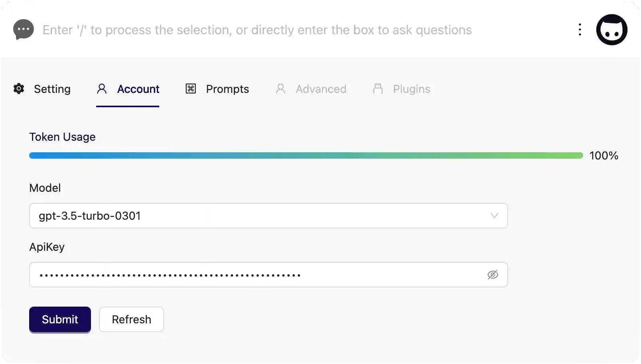
Task: Click the cat avatar logo icon
Action: point(611,30)
